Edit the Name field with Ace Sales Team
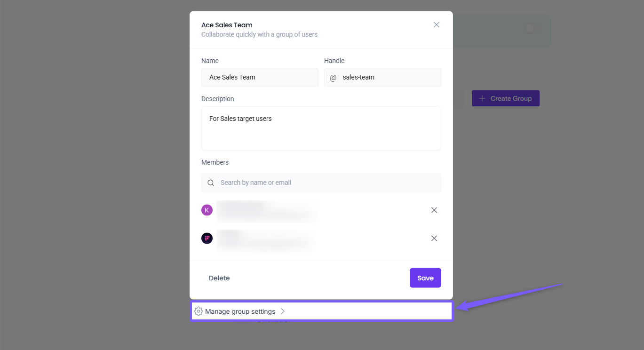 [260, 77]
